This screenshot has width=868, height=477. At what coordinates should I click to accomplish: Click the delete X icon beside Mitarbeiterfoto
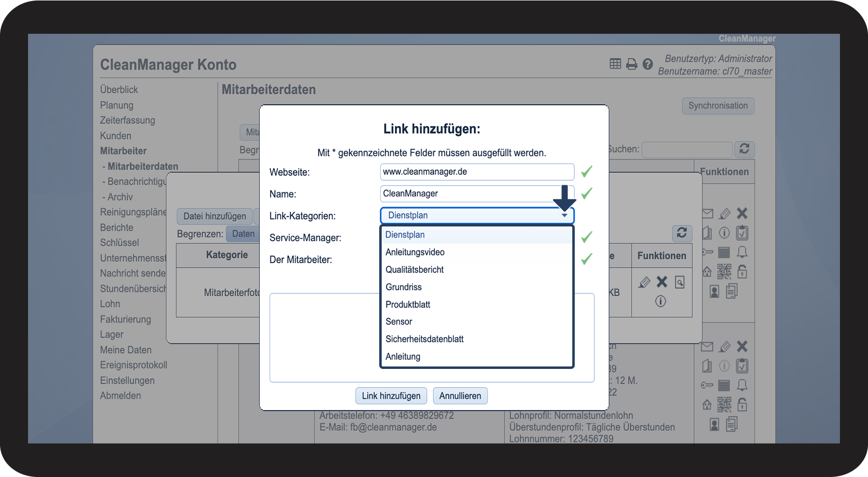[662, 282]
